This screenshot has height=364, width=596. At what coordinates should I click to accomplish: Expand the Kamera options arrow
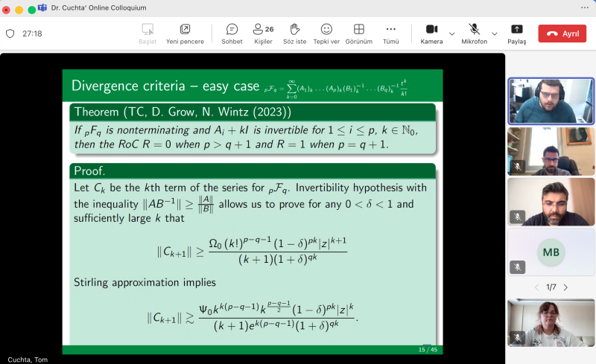[452, 33]
